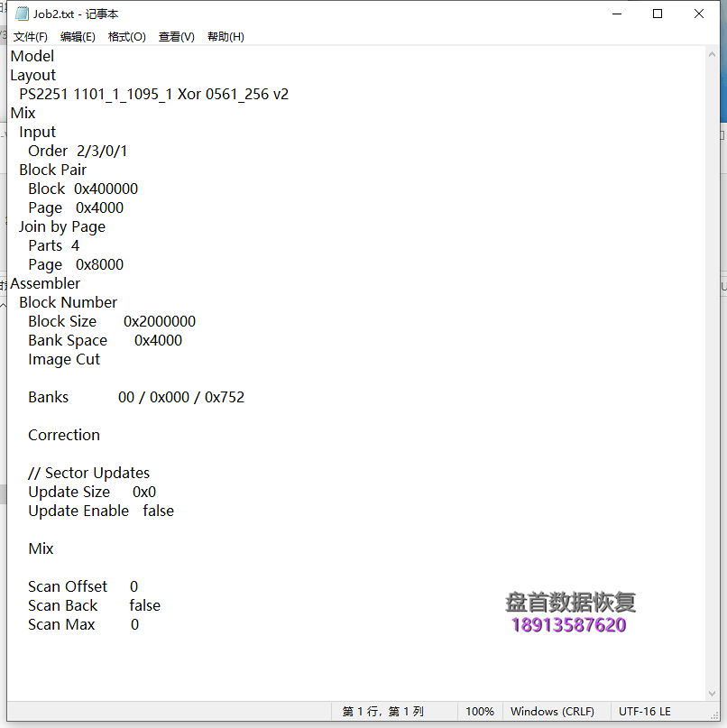Click UTF-16 LE encoding in status bar

click(x=644, y=712)
